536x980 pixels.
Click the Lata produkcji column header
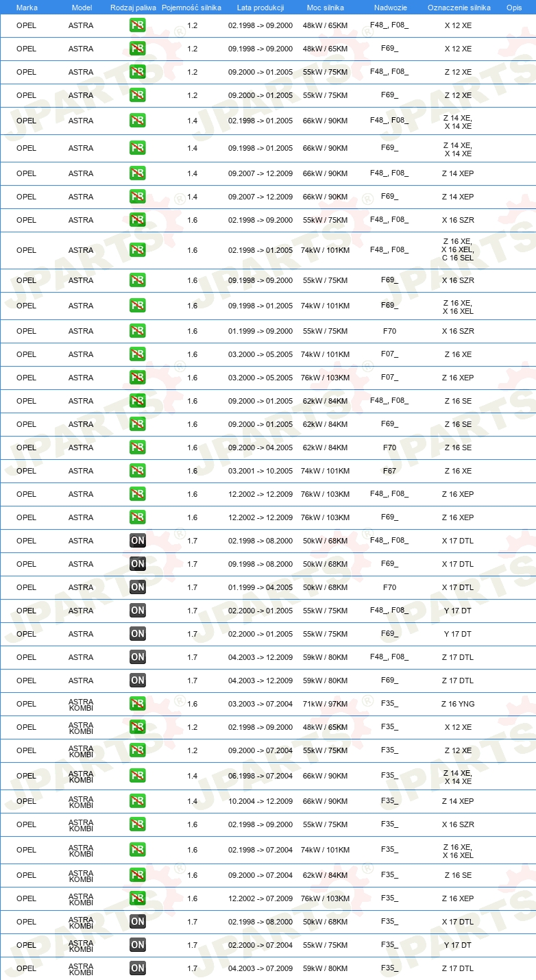point(260,8)
